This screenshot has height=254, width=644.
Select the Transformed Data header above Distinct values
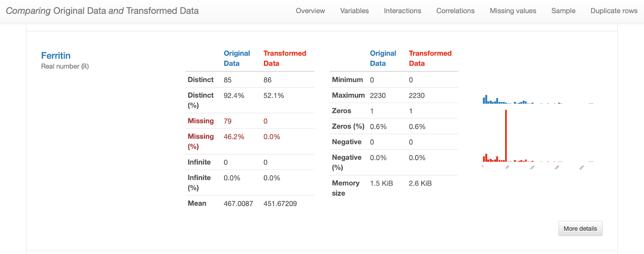(x=285, y=58)
